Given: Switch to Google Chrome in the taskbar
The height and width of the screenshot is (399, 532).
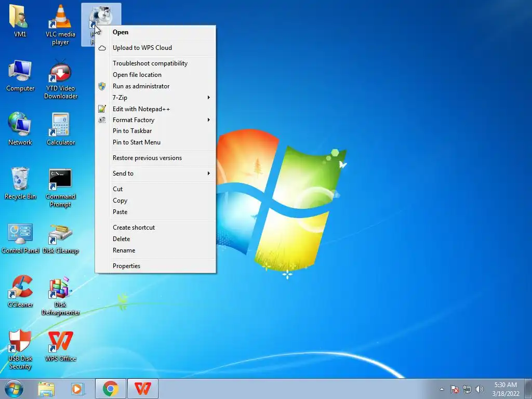Looking at the screenshot, I should [111, 389].
